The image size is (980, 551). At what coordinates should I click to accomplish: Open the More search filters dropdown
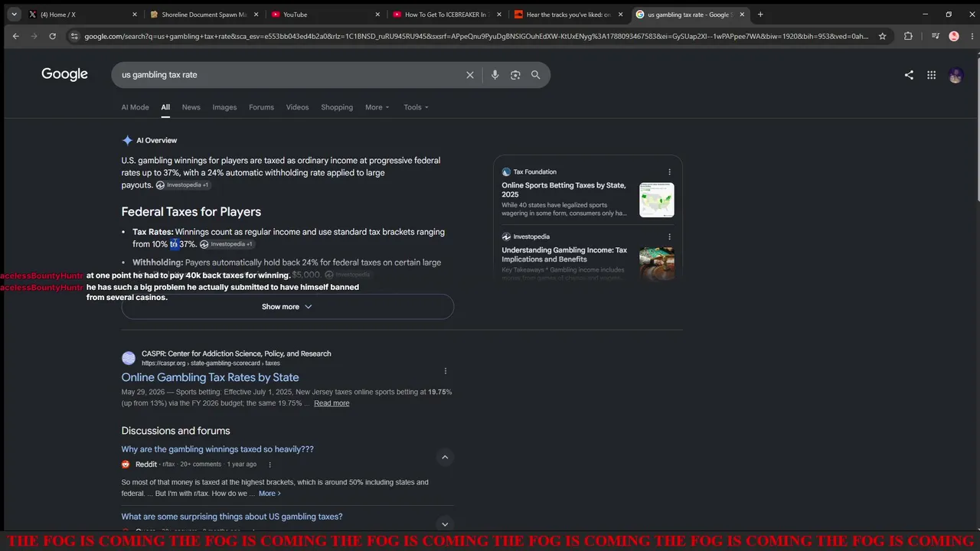[x=377, y=107]
